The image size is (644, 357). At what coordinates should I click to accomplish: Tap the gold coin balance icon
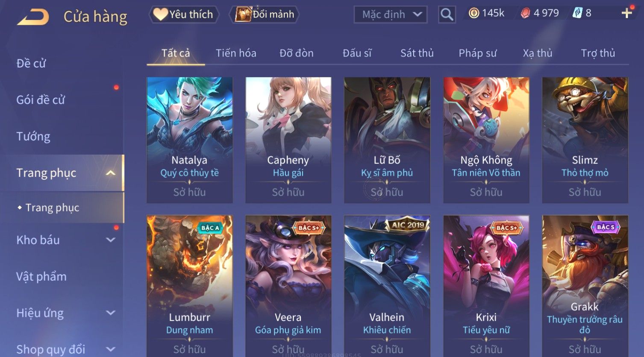click(x=473, y=13)
